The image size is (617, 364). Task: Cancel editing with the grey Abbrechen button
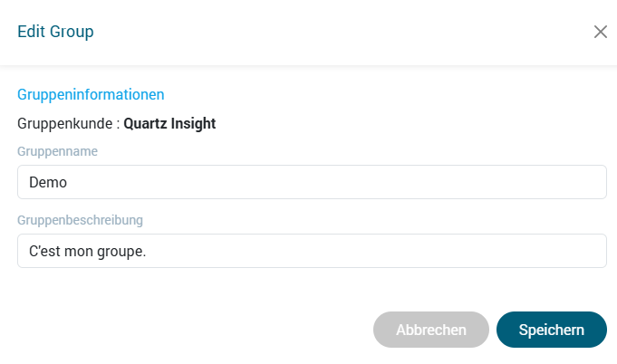pyautogui.click(x=430, y=330)
